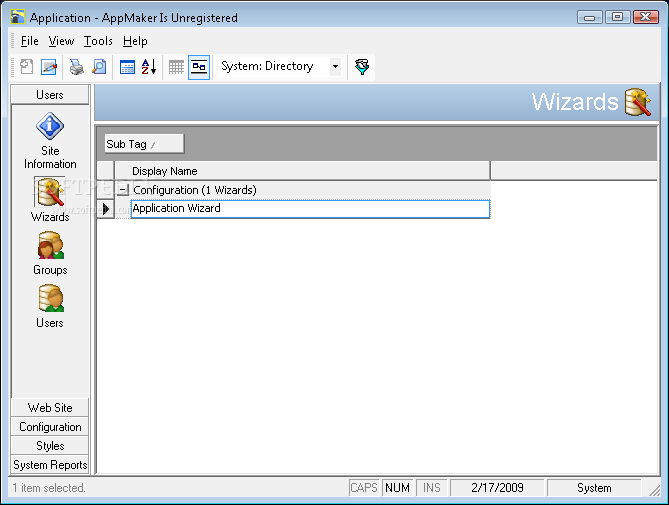
Task: Click the INS status bar indicator
Action: 431,488
